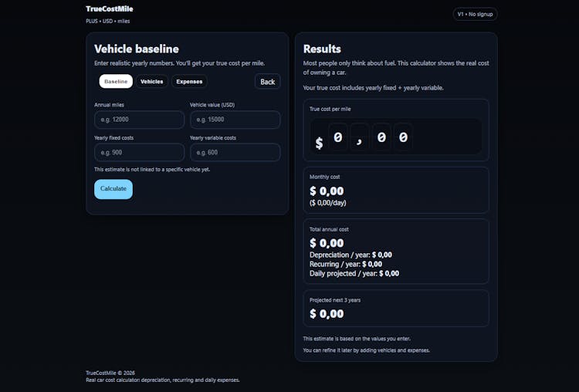
Task: Click the Daily projected / year value
Action: click(x=388, y=273)
